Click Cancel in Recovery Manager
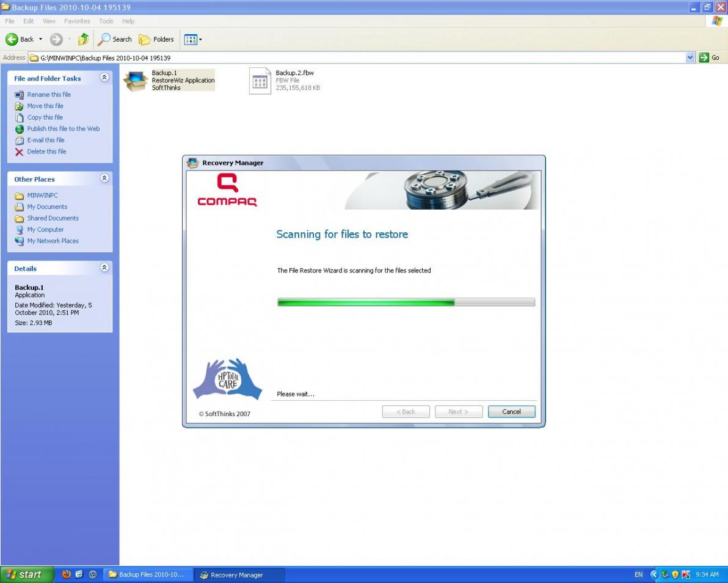This screenshot has width=728, height=583. pos(511,412)
